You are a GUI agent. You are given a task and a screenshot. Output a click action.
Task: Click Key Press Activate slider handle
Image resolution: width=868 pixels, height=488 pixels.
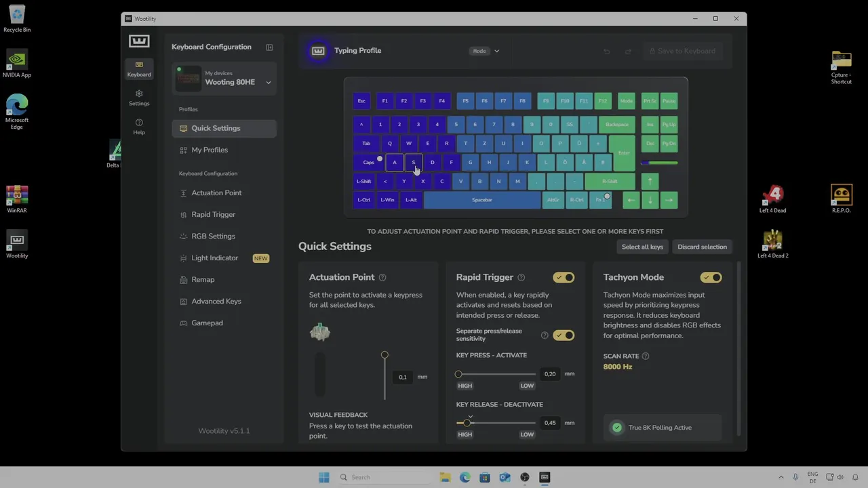(x=458, y=374)
